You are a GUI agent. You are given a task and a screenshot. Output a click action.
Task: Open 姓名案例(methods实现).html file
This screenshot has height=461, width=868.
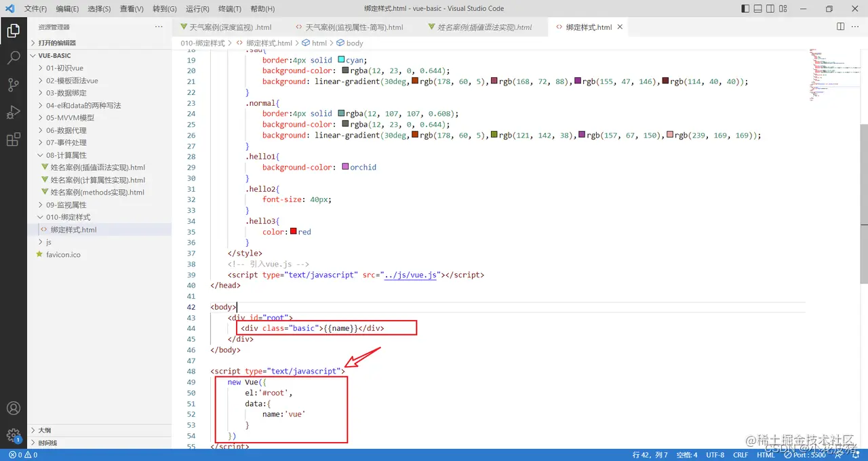pyautogui.click(x=98, y=192)
